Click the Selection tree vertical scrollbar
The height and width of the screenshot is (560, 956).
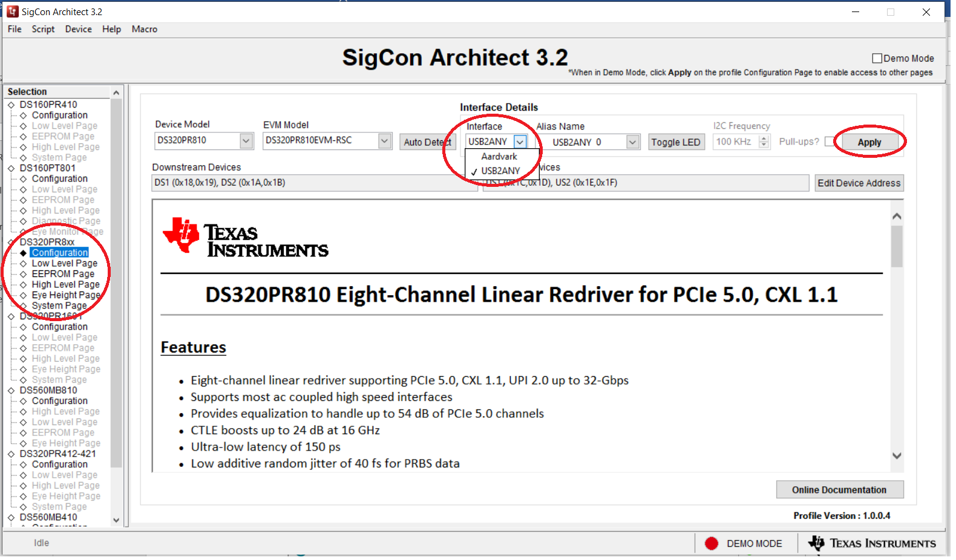pyautogui.click(x=116, y=283)
